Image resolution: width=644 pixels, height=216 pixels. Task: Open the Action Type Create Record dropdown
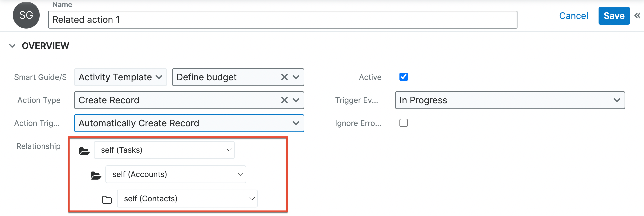tap(296, 100)
